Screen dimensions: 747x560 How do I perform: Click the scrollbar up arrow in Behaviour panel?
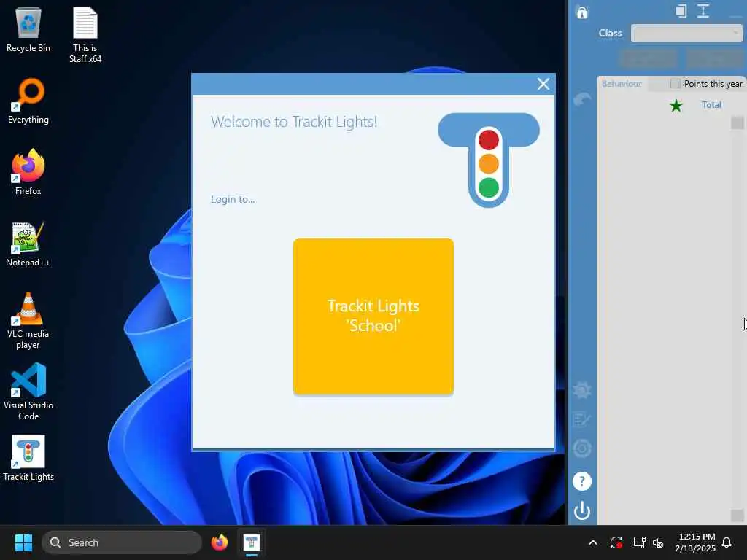click(x=737, y=122)
